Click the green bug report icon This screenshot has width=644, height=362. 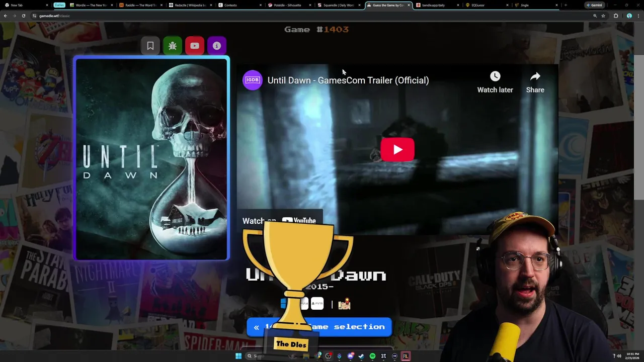(173, 46)
